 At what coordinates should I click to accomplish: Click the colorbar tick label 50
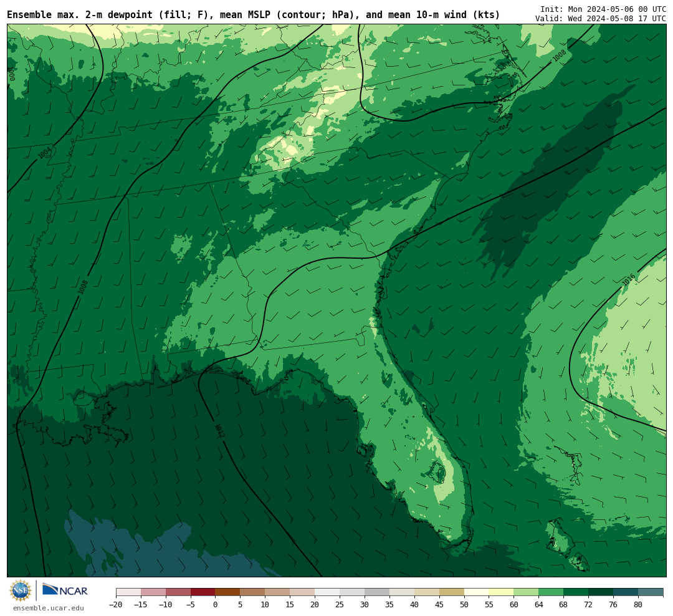coord(464,605)
